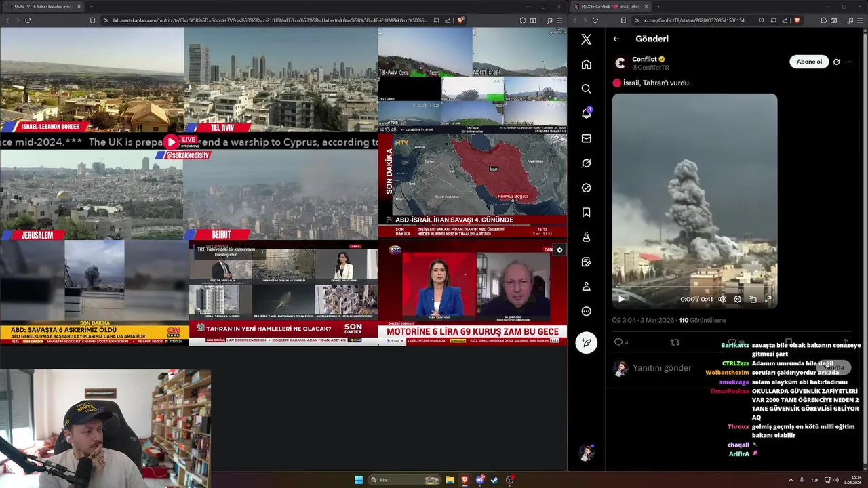Image resolution: width=868 pixels, height=488 pixels.
Task: Click the Abone ol button
Action: 809,62
